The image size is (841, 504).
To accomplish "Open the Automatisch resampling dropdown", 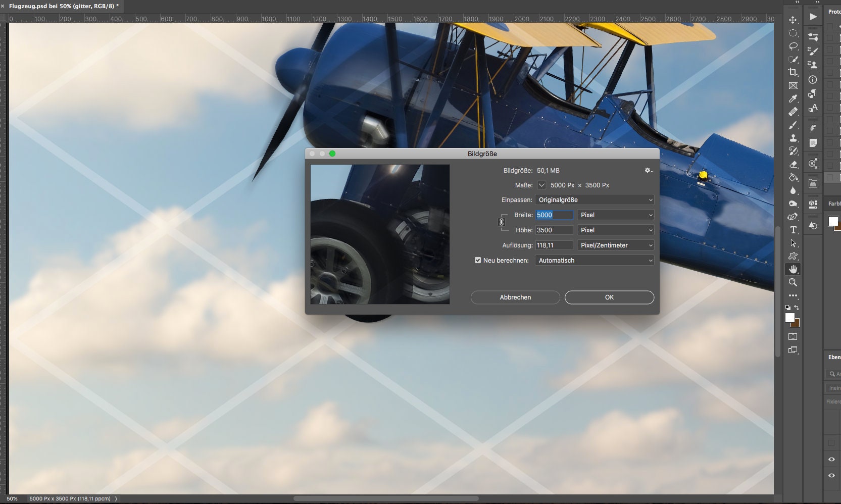I will 595,260.
